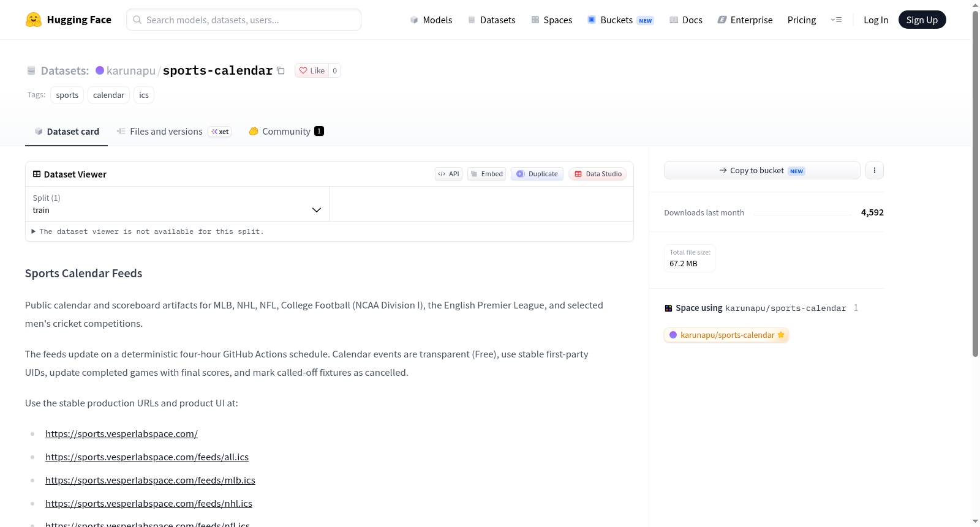Viewport: 980px width, 527px height.
Task: Open Enterprise in the top navigation
Action: [745, 20]
